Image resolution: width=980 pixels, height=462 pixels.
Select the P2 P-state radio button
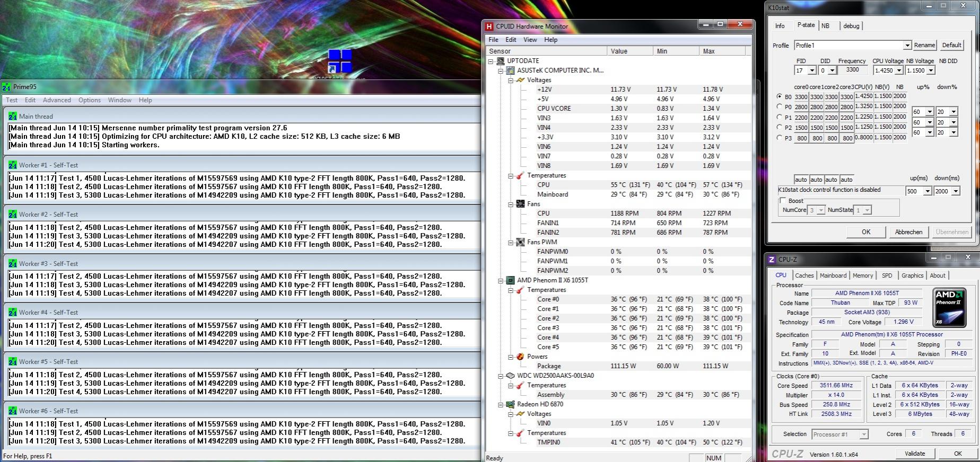click(779, 127)
